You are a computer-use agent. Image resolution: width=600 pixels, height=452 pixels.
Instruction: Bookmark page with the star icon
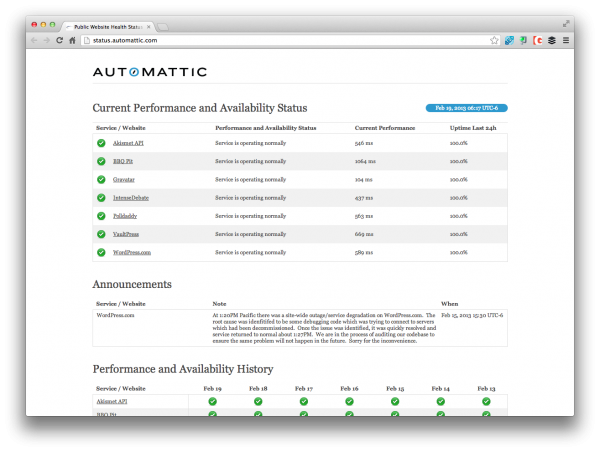pyautogui.click(x=494, y=40)
